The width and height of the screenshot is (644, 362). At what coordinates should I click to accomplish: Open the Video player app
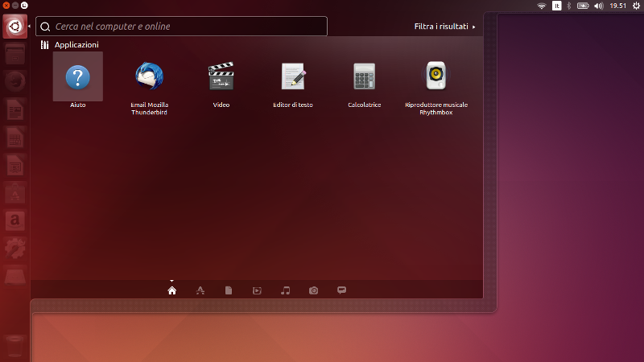tap(221, 78)
